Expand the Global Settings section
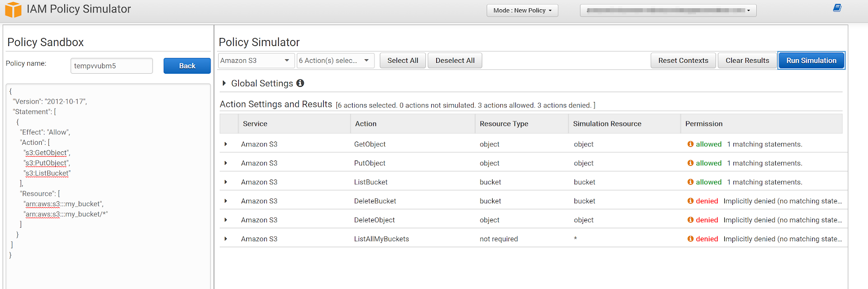Image resolution: width=868 pixels, height=289 pixels. click(x=224, y=84)
